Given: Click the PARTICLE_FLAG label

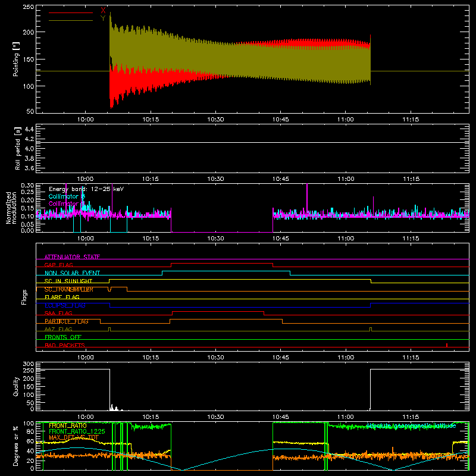Looking at the screenshot, I should point(67,321).
